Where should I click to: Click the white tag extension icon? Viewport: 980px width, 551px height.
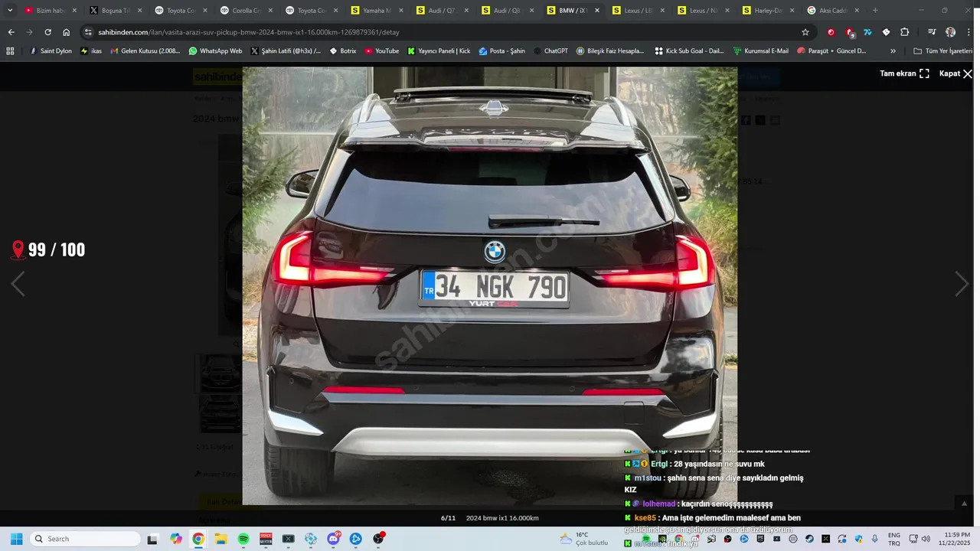tap(886, 32)
